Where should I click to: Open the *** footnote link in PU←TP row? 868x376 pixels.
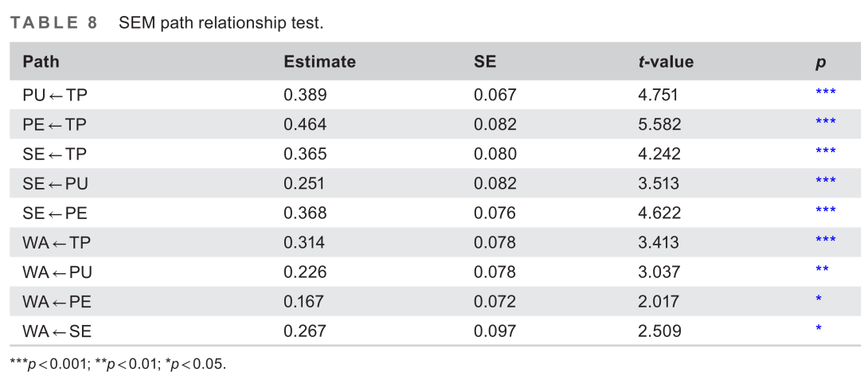825,93
